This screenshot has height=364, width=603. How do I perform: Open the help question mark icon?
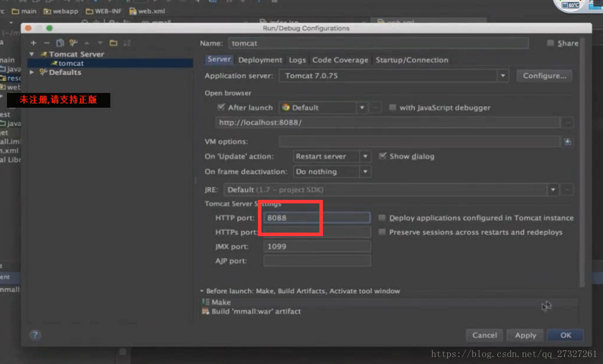click(x=35, y=335)
